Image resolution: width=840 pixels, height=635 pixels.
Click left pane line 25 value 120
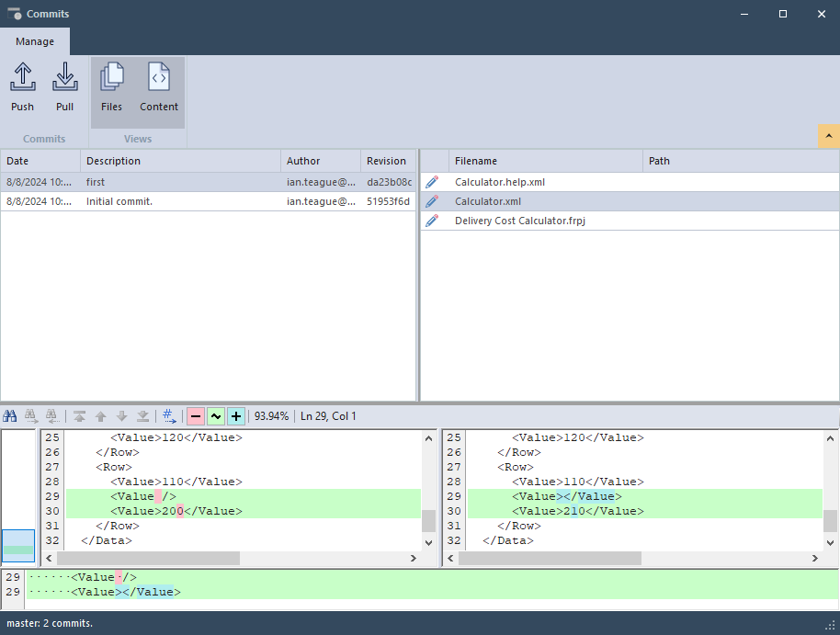[173, 437]
